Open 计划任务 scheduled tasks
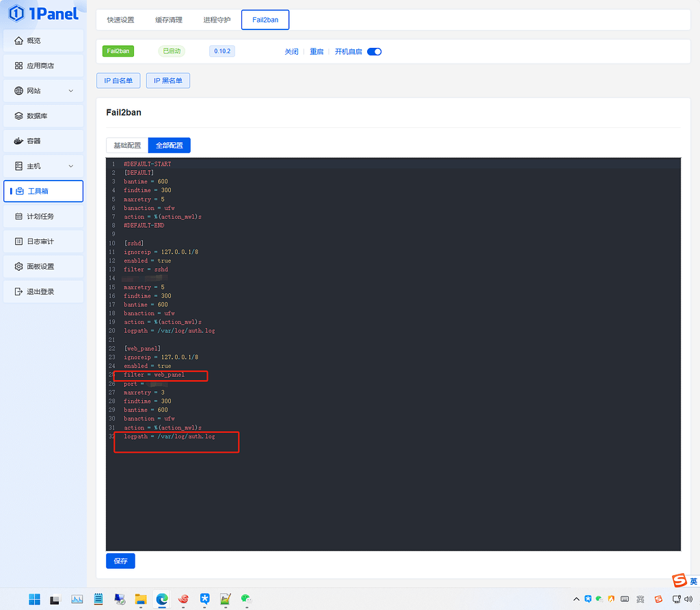The image size is (700, 610). point(43,216)
